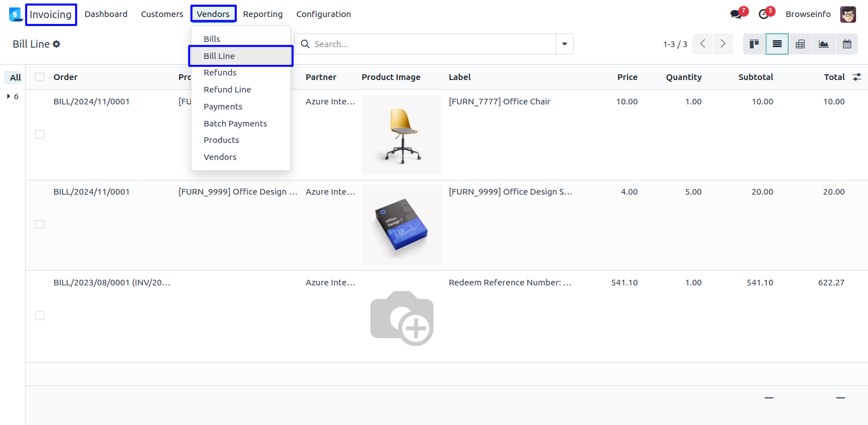Screen dimensions: 868x425
Task: Click the user avatar picture
Action: point(848,14)
